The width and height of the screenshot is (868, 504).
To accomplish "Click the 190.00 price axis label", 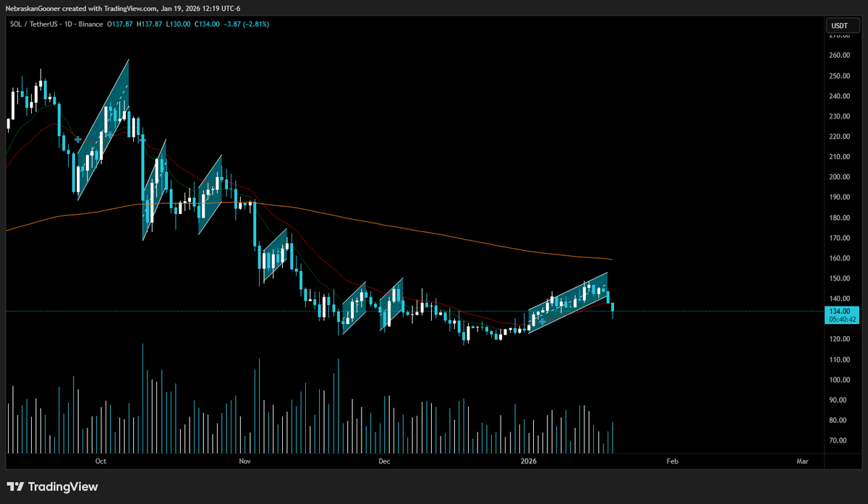I will [839, 197].
